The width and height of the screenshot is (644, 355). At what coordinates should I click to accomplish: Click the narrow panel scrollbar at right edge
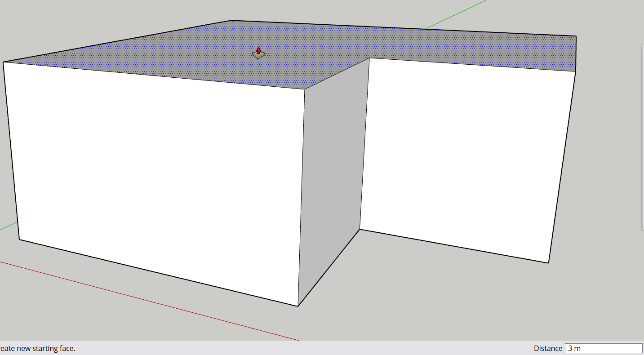pyautogui.click(x=642, y=137)
